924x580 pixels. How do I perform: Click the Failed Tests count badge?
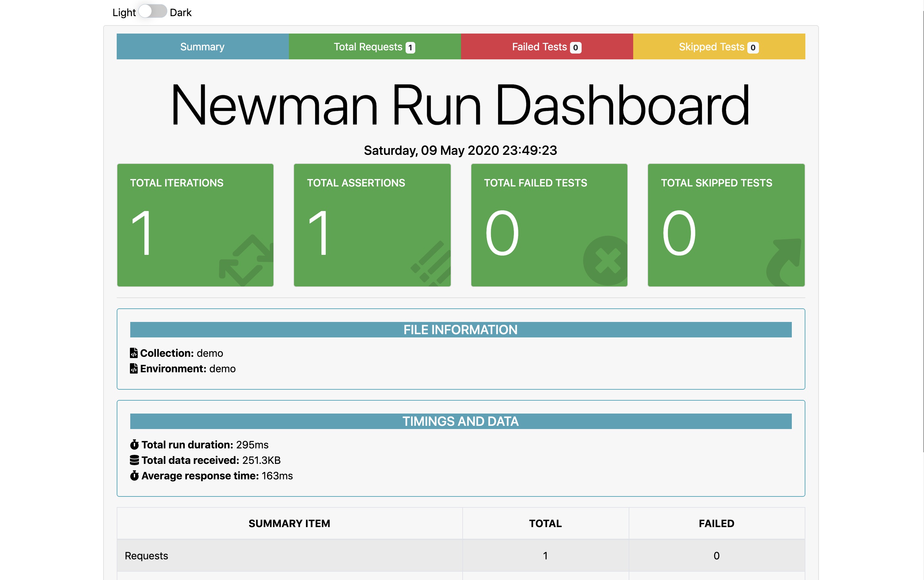575,47
